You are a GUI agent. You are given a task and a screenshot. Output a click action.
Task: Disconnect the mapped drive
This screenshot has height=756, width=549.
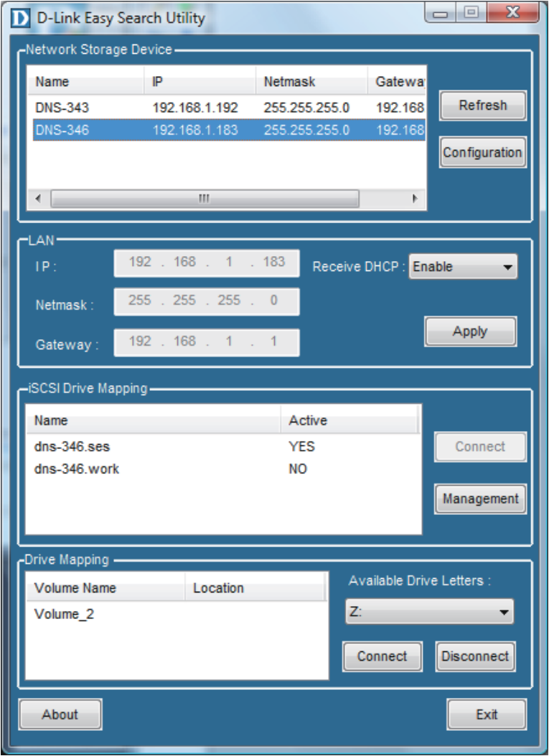point(475,656)
